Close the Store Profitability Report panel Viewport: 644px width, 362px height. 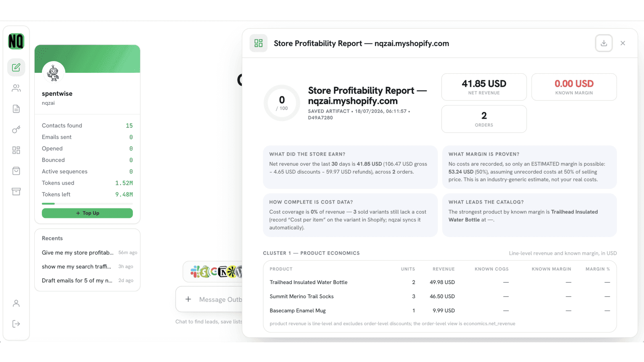pyautogui.click(x=623, y=43)
